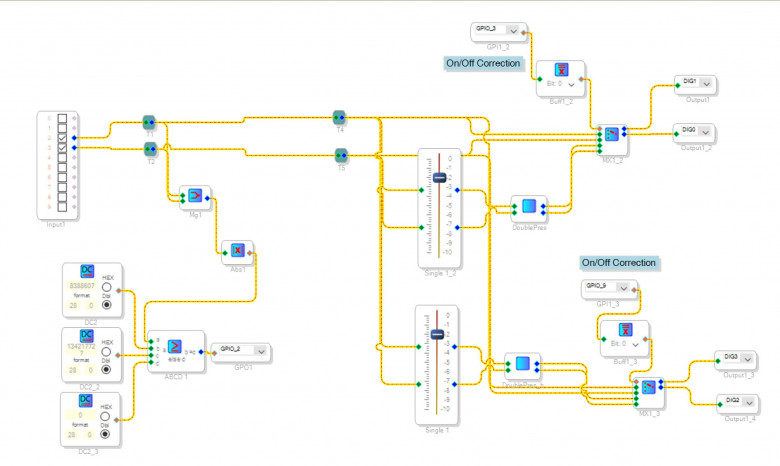
Task: Open Bit dropdown on Buff1_3
Action: (635, 344)
